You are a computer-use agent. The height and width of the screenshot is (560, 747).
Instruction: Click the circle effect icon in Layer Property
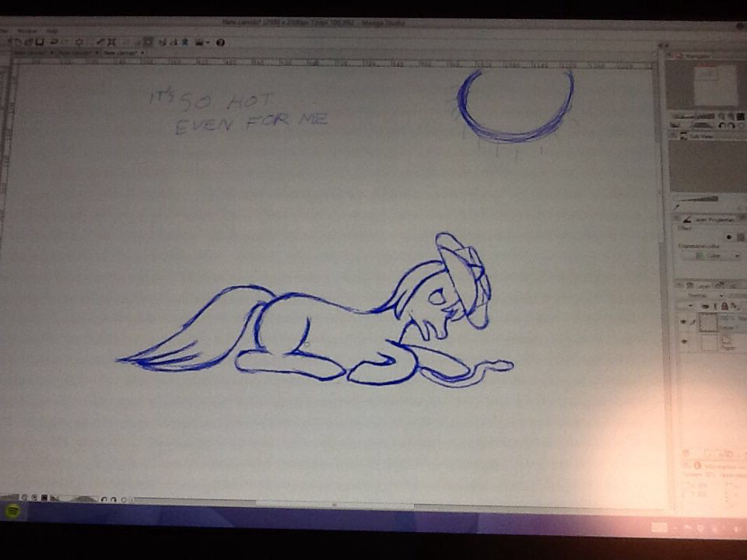(728, 236)
